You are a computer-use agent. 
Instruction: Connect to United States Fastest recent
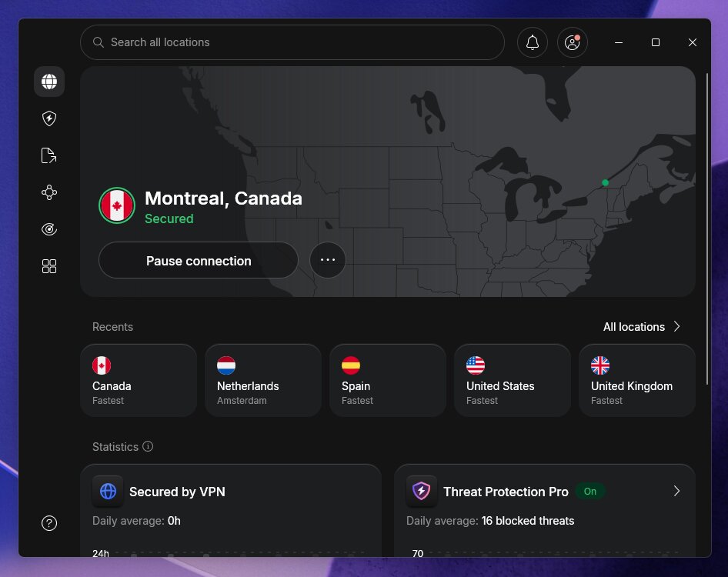513,380
